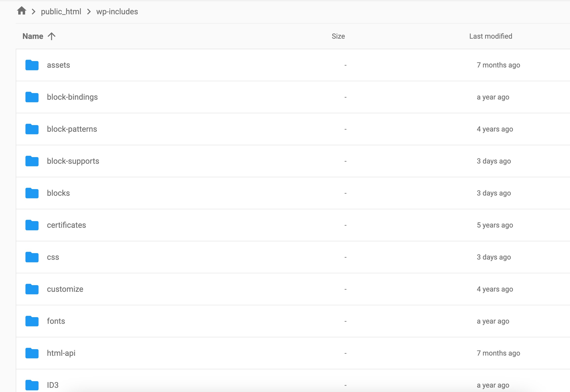
Task: Open the html-api folder name
Action: coord(61,353)
